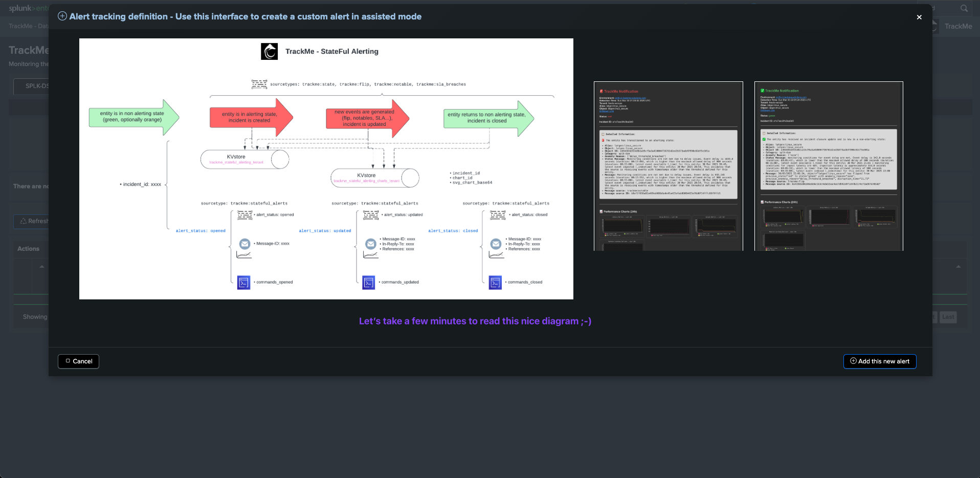The image size is (980, 478).
Task: Click the Cancel button
Action: (78, 361)
